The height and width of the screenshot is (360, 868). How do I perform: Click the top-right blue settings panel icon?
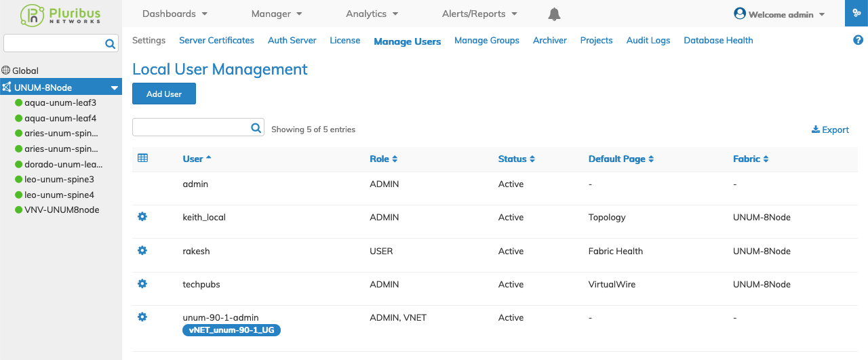(856, 14)
